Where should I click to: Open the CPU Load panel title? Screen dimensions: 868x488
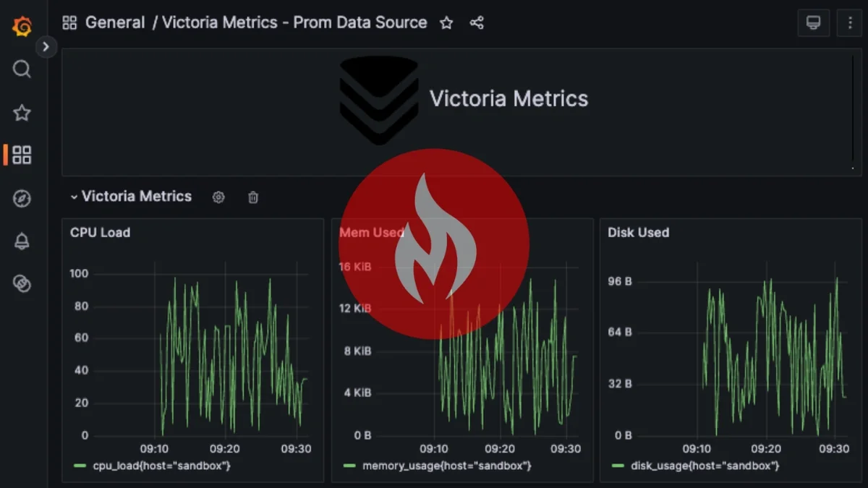100,233
